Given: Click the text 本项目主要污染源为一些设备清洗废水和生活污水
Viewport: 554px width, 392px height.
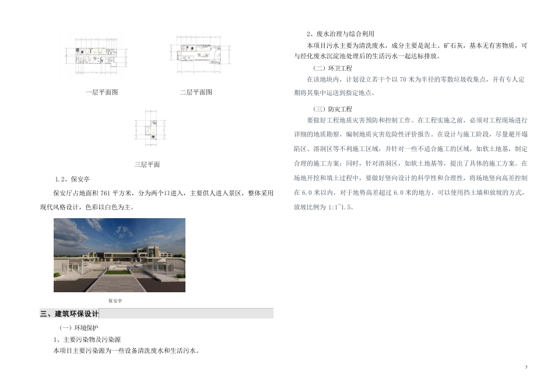Looking at the screenshot, I should click(x=125, y=351).
